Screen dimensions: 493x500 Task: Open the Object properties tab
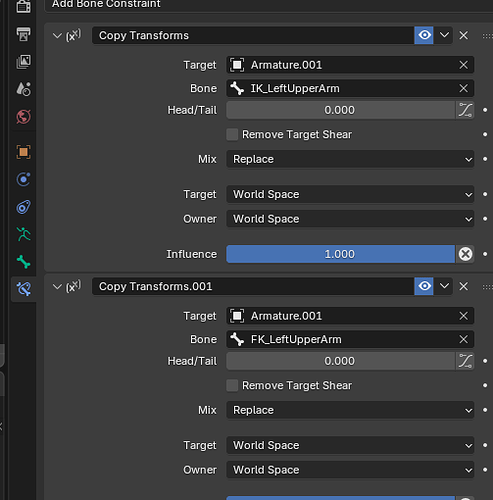coord(23,152)
